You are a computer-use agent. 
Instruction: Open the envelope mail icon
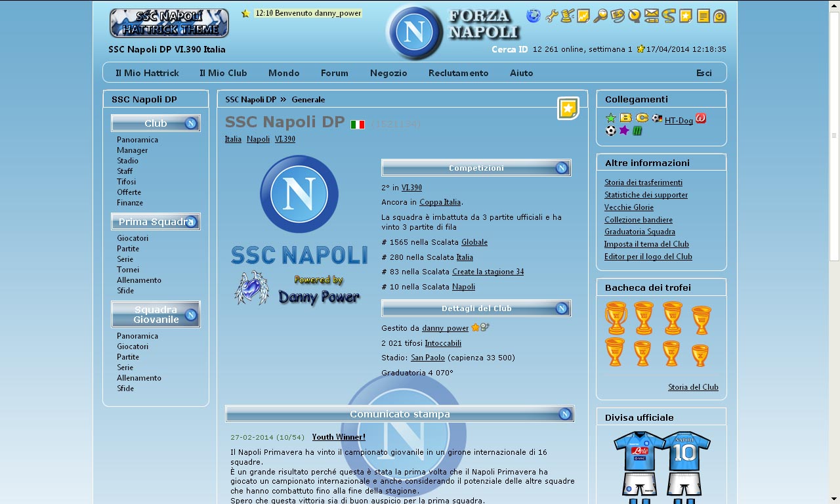click(x=650, y=16)
